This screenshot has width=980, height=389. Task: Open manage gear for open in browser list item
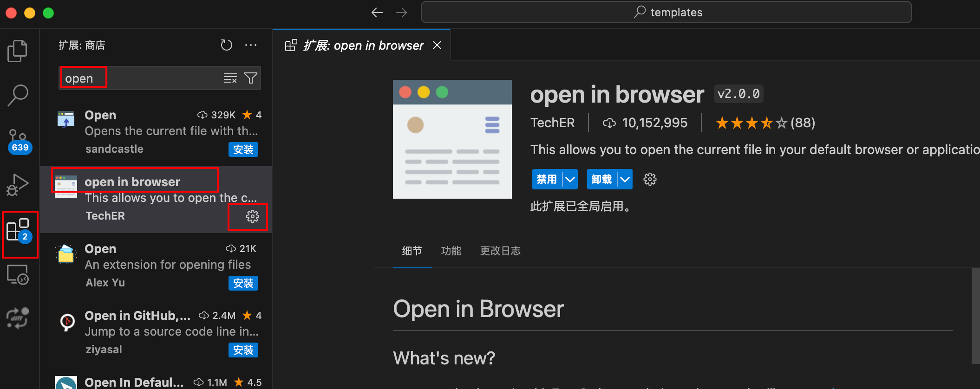pos(252,216)
